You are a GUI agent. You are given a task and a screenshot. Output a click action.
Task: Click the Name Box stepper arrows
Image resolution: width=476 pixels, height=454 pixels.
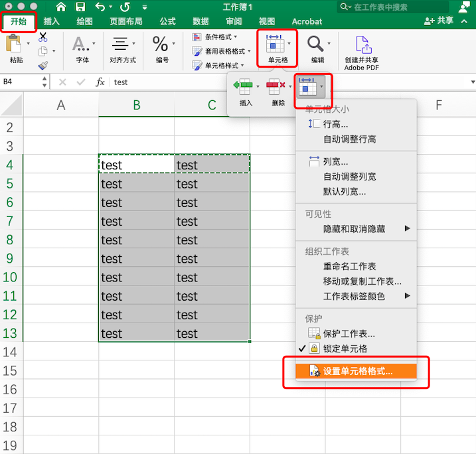pyautogui.click(x=44, y=82)
